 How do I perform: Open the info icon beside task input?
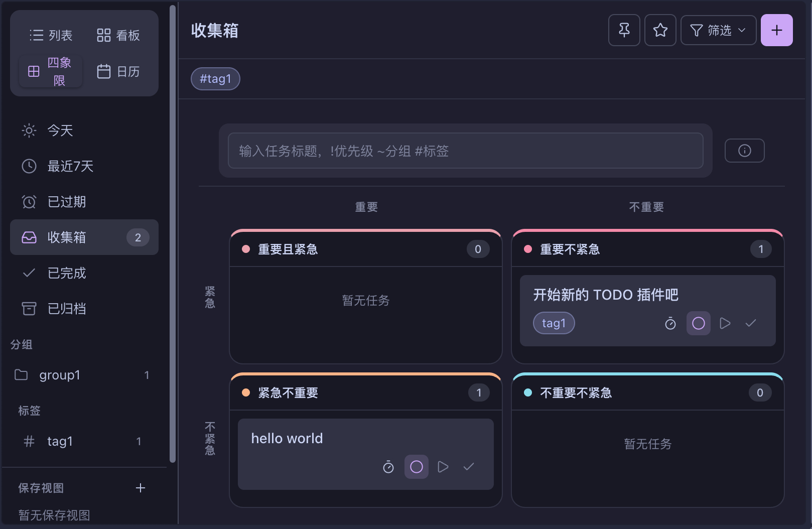(x=745, y=151)
